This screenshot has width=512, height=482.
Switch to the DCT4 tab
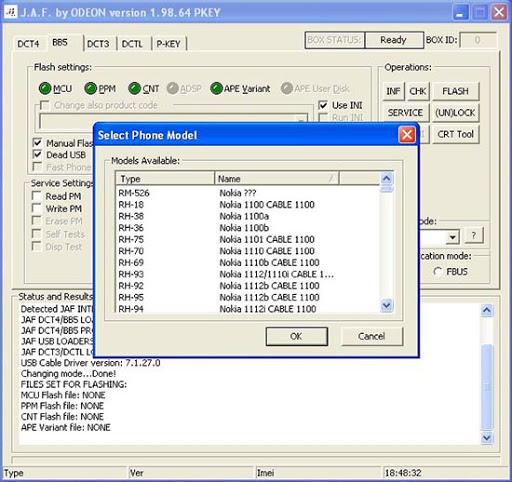click(28, 44)
